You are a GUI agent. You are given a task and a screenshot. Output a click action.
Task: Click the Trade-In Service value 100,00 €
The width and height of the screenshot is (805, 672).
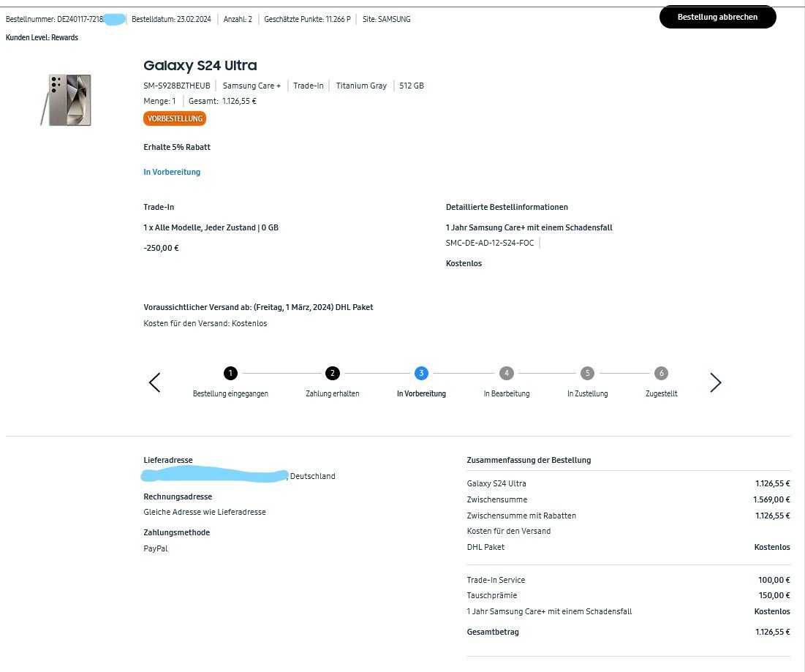coord(774,580)
